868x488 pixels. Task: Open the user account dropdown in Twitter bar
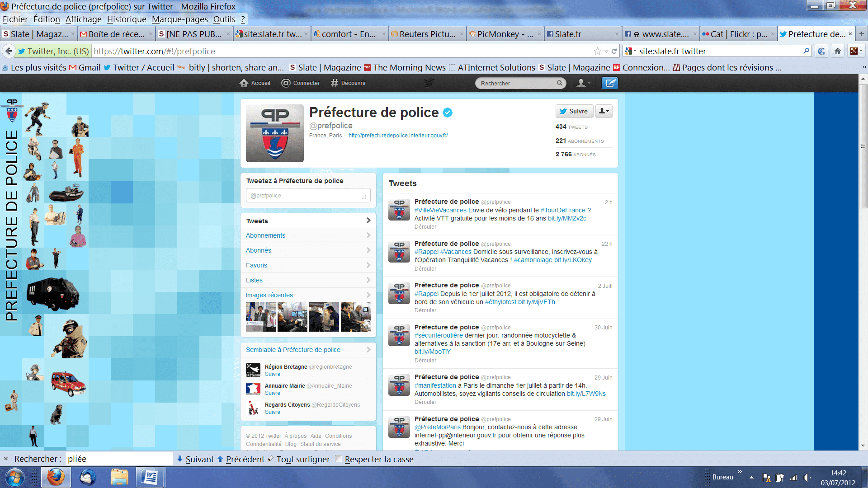[584, 83]
